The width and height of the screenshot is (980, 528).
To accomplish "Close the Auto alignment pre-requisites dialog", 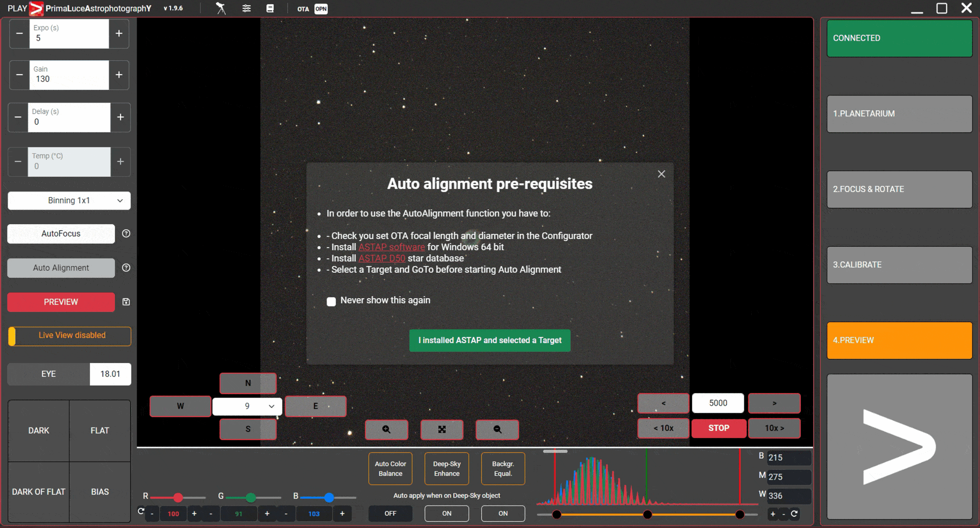I will tap(661, 174).
